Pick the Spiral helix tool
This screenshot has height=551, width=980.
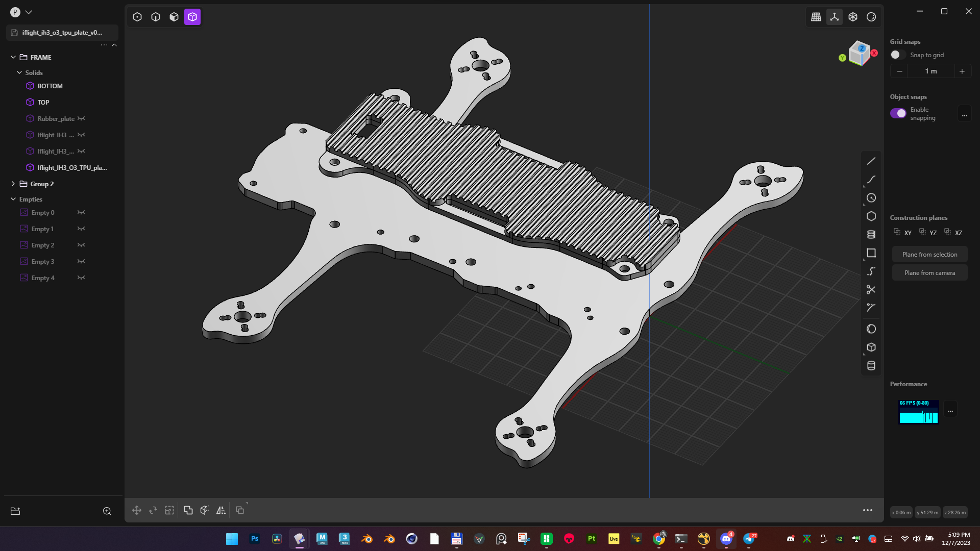(871, 235)
